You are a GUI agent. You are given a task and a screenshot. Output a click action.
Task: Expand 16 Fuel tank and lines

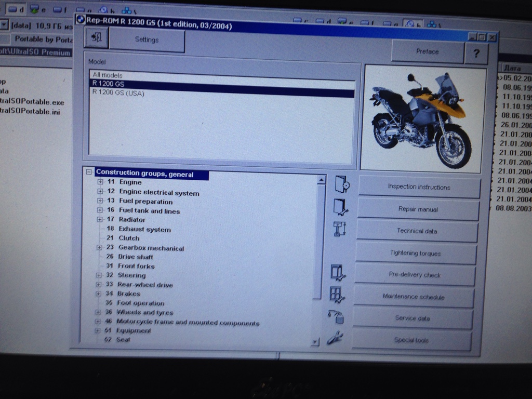click(100, 210)
